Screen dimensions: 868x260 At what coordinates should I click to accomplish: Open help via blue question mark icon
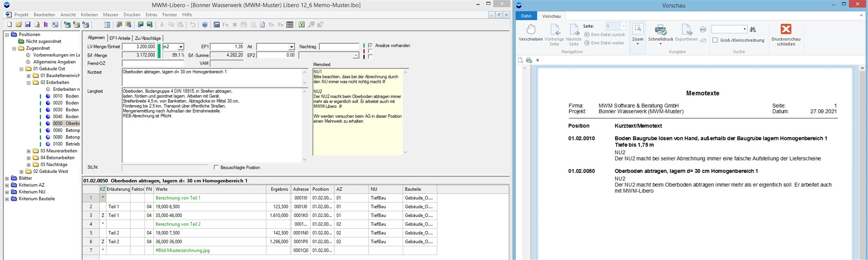click(x=205, y=25)
